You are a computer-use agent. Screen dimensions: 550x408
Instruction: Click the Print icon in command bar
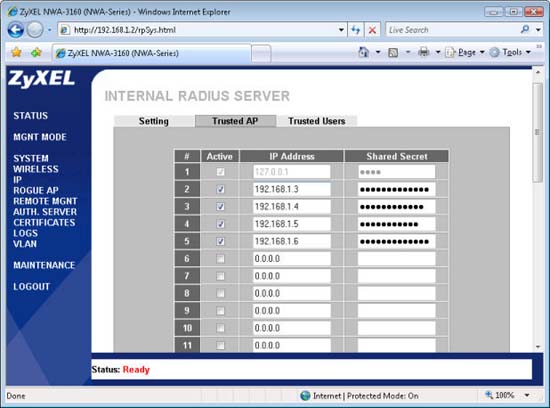[423, 52]
